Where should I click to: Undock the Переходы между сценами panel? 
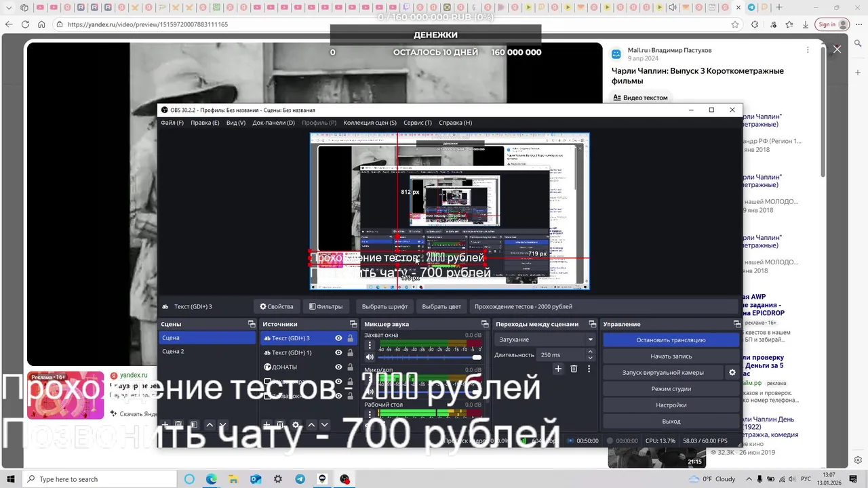pos(592,324)
